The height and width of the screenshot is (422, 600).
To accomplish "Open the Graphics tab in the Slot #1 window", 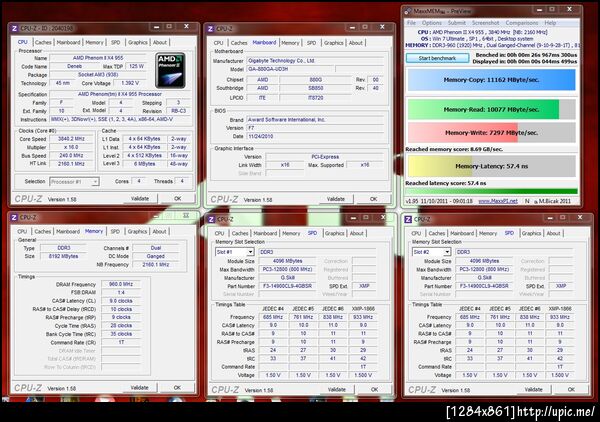I will (x=335, y=233).
